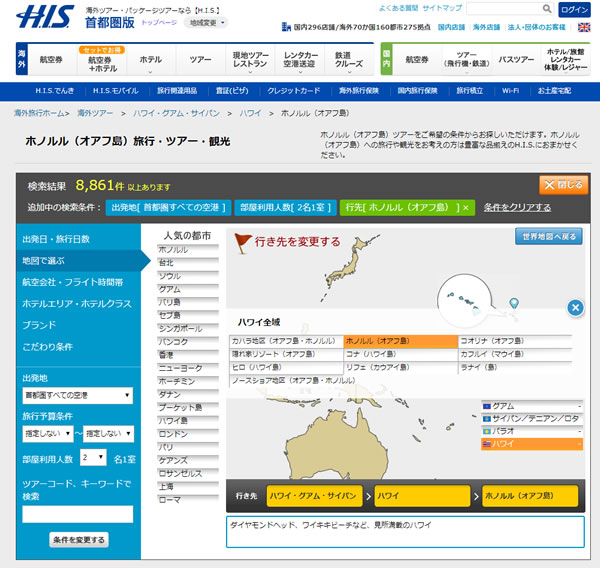The width and height of the screenshot is (600, 568).
Task: Choose コオリナ (オアフ島) in the Hawaii area grid
Action: pyautogui.click(x=513, y=340)
